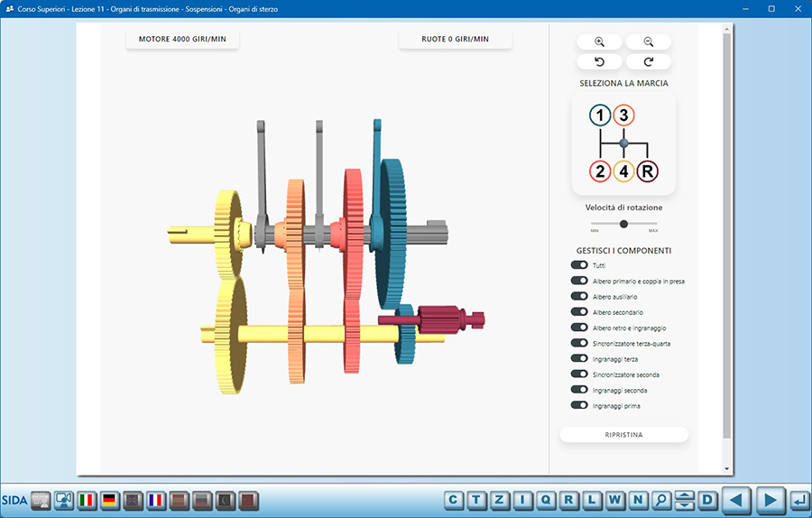The height and width of the screenshot is (518, 812).
Task: Click the zoom in magnifier button
Action: 600,42
